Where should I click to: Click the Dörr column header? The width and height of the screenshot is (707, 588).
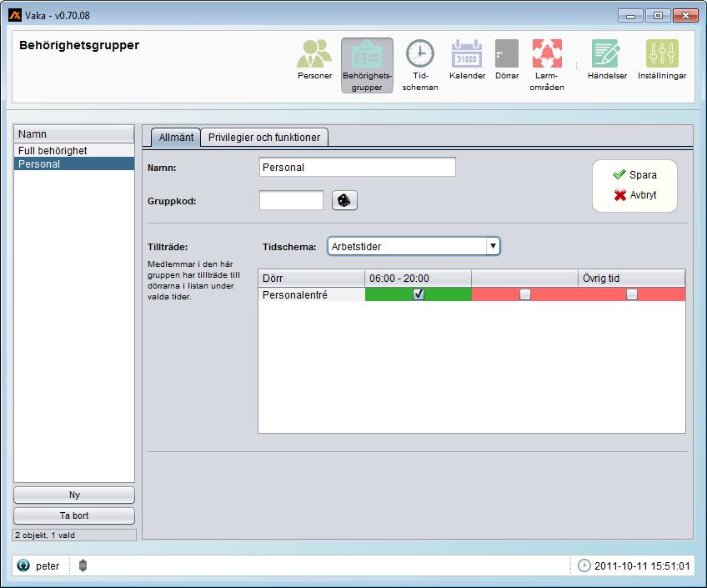pyautogui.click(x=312, y=279)
